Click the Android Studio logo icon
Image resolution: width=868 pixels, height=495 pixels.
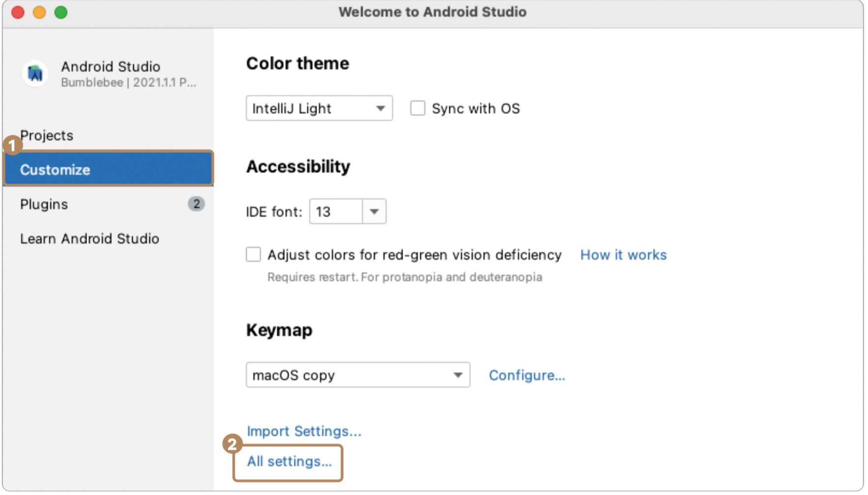(35, 74)
